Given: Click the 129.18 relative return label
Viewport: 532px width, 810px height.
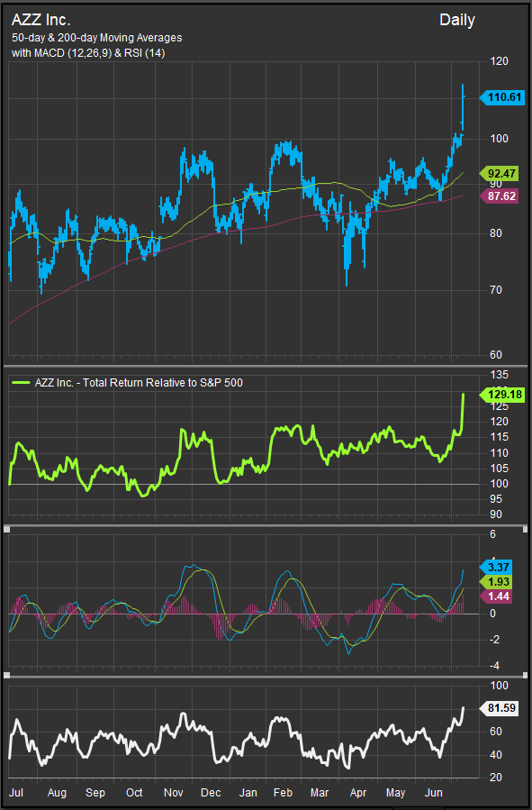Looking at the screenshot, I should coord(501,395).
